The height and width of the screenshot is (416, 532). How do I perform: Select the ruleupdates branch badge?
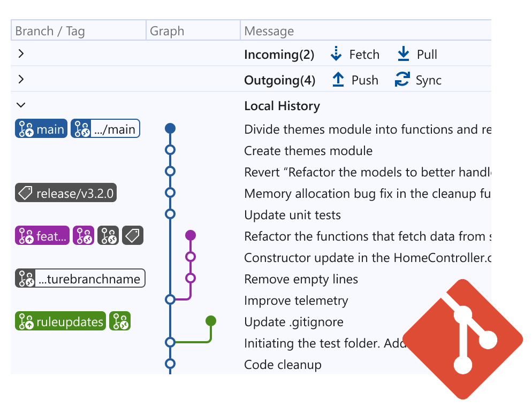click(60, 321)
